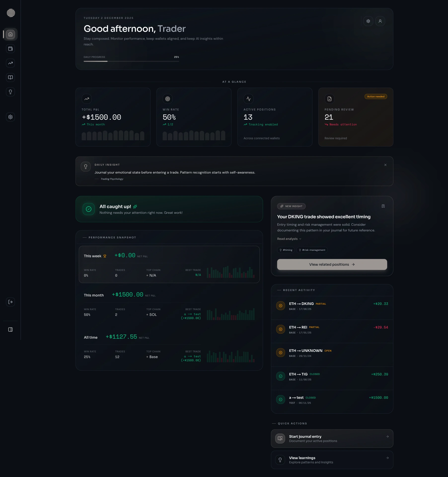Bookmark the DKING trade insight

pos(383,206)
